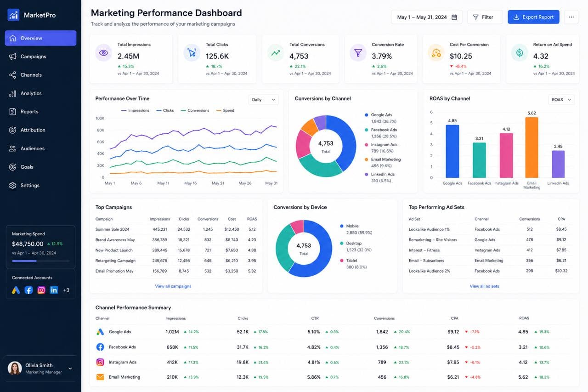Click the Marketing Spend progress bar
The image size is (588, 392).
40,261
